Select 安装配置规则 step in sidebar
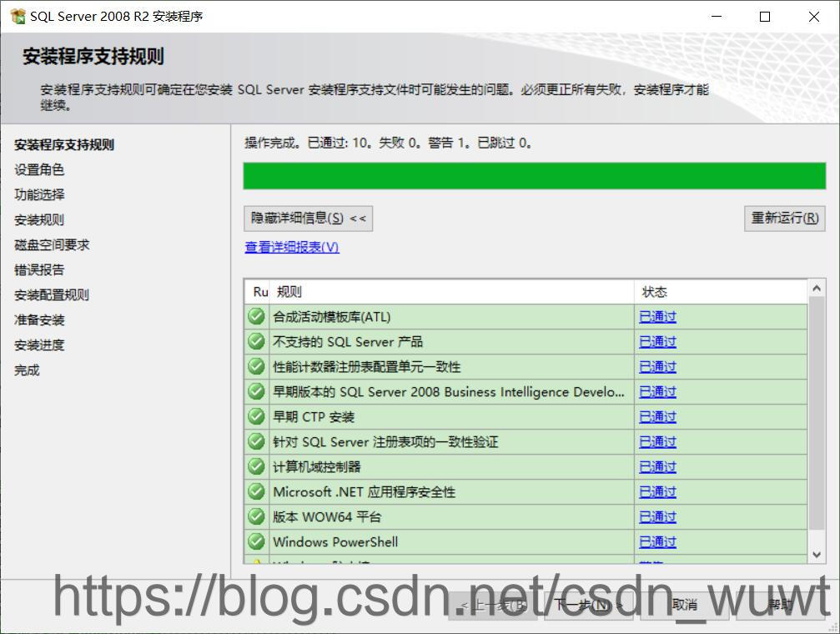840x634 pixels. tap(52, 294)
